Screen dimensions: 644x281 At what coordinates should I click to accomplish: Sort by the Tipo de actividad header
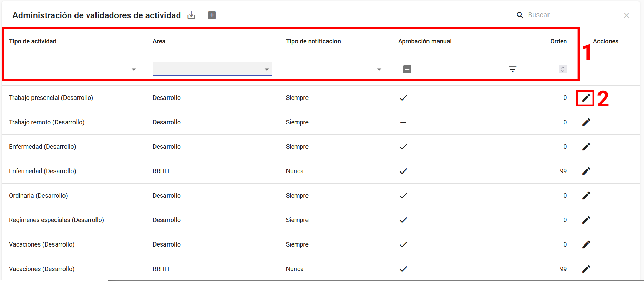[x=32, y=41]
